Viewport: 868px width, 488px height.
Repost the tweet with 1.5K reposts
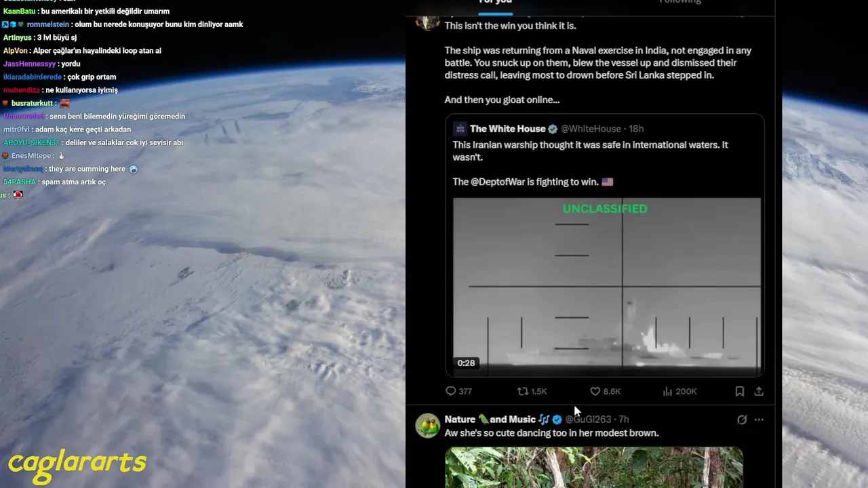[x=523, y=391]
